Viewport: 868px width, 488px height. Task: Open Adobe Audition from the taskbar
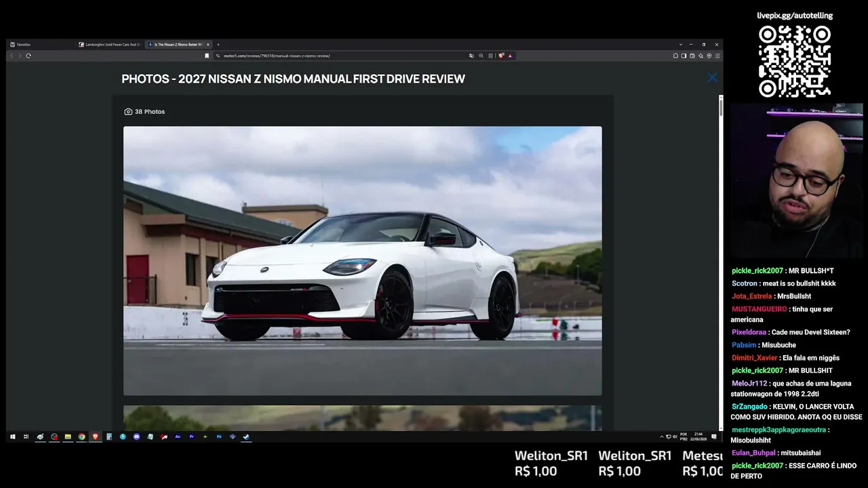178,436
